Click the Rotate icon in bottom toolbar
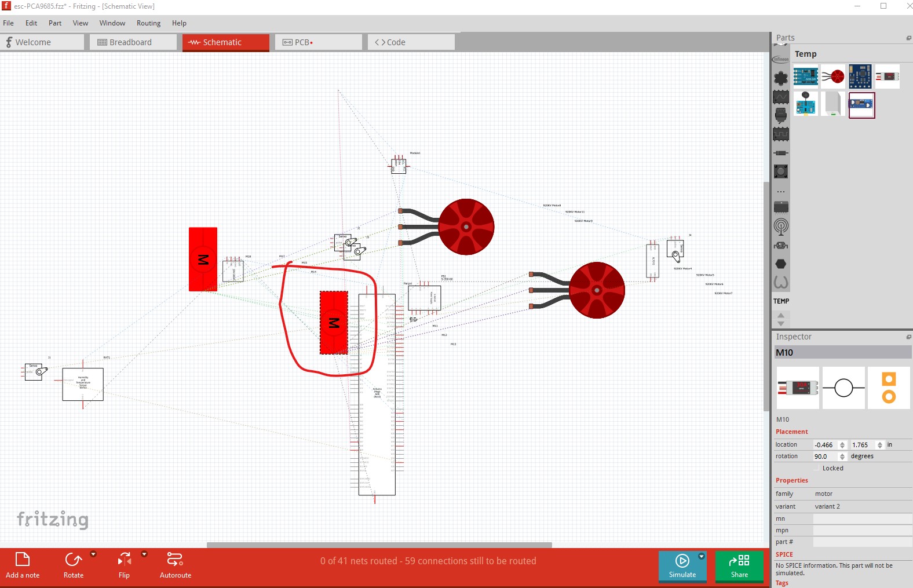The image size is (913, 588). tap(73, 559)
